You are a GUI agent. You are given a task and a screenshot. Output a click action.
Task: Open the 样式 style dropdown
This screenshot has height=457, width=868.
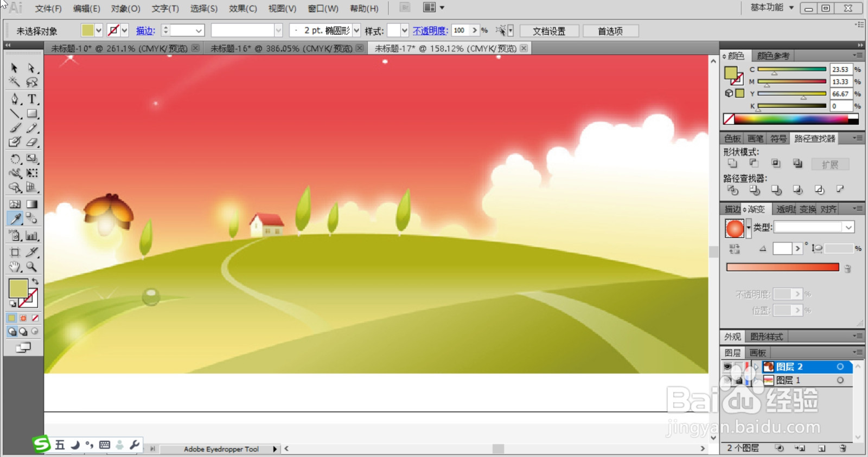click(x=405, y=31)
